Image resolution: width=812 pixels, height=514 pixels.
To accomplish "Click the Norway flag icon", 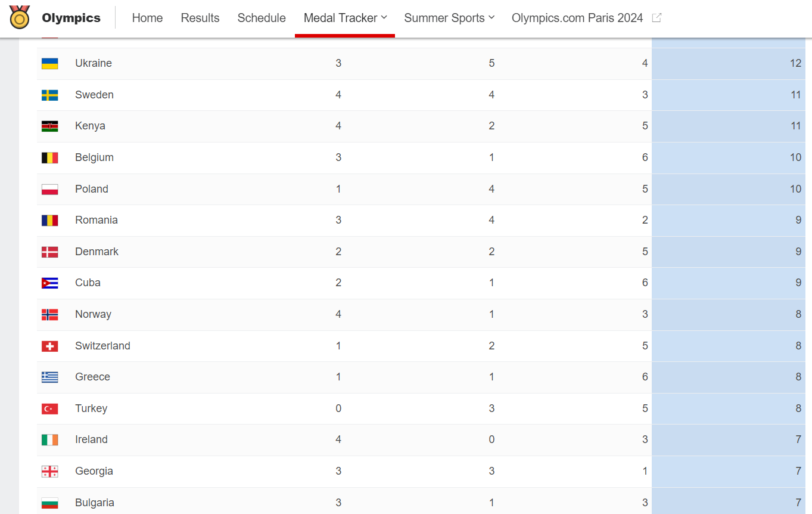I will 49,314.
